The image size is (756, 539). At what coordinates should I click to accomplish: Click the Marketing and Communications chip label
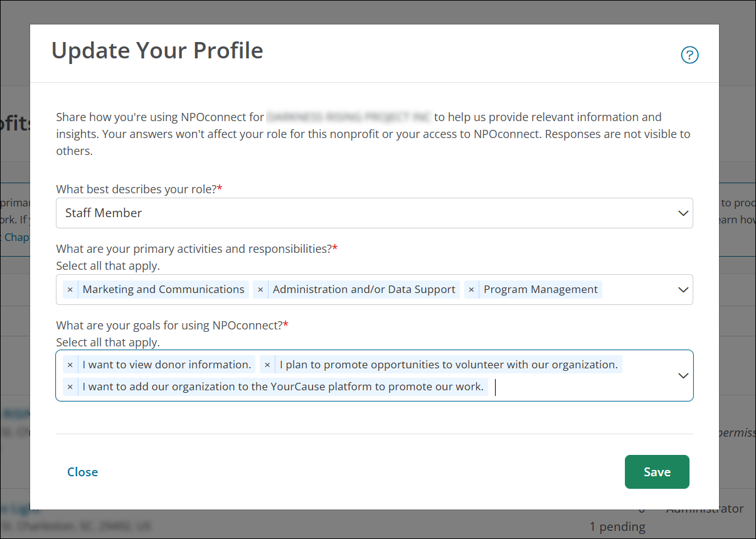pyautogui.click(x=163, y=290)
